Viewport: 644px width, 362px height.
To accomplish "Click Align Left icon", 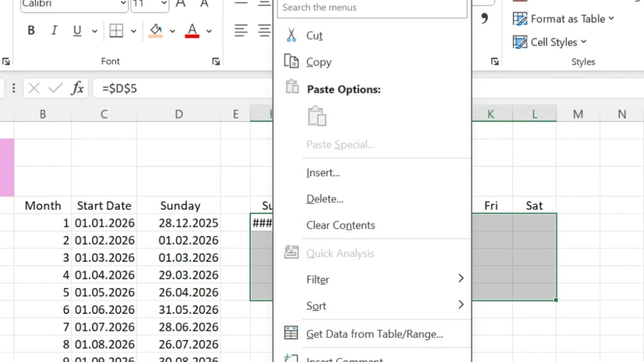I will click(x=241, y=31).
